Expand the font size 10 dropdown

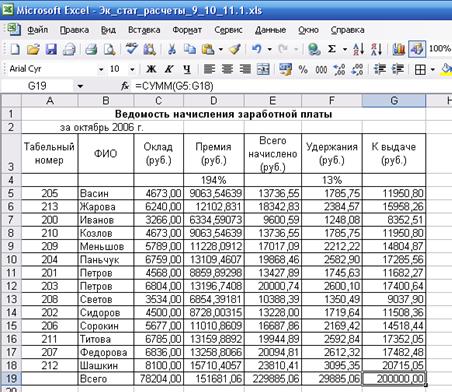[x=132, y=69]
